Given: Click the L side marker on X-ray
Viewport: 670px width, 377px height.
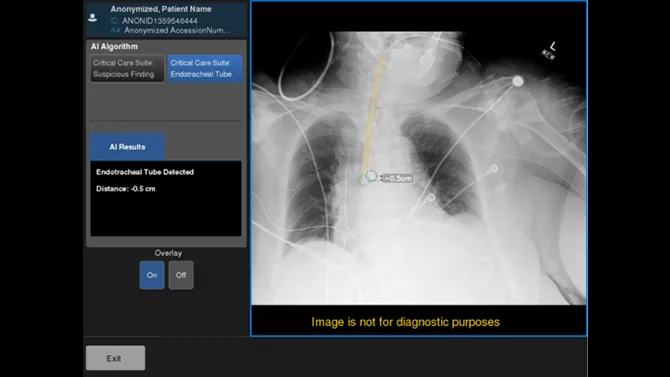Looking at the screenshot, I should (553, 46).
